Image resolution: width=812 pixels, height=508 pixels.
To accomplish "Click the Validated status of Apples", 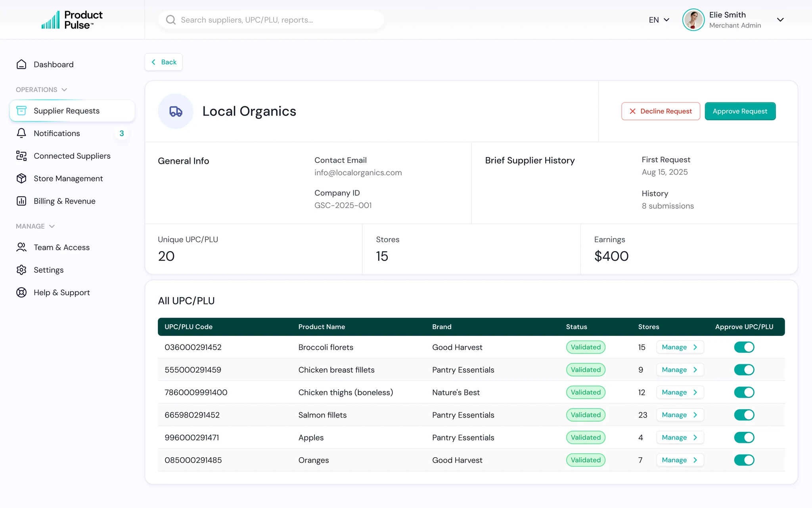I will pyautogui.click(x=586, y=438).
